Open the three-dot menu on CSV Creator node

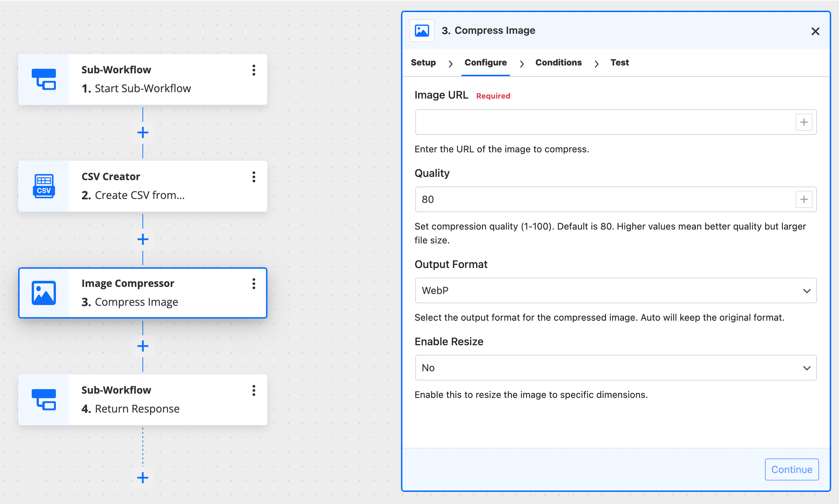(254, 177)
